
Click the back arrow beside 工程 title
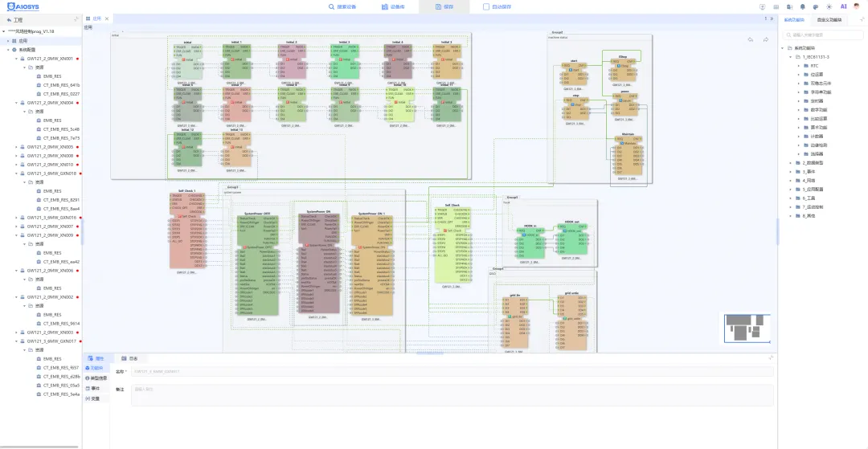click(9, 19)
